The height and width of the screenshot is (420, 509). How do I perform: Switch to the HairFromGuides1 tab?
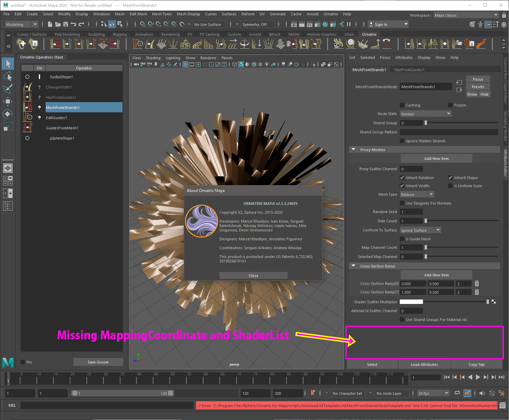coord(409,70)
